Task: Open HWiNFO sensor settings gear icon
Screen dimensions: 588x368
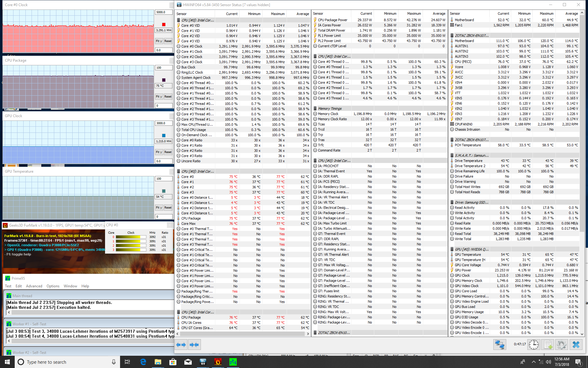Action: pyautogui.click(x=561, y=345)
